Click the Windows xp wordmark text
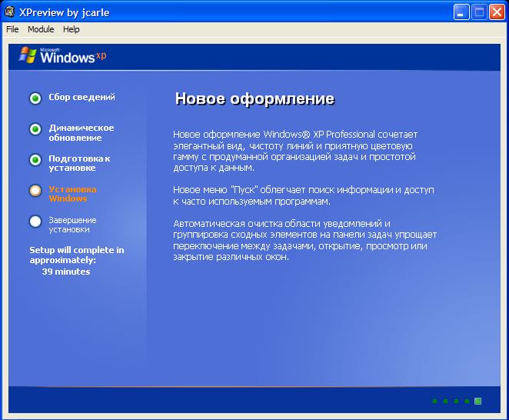The height and width of the screenshot is (420, 509). (73, 56)
